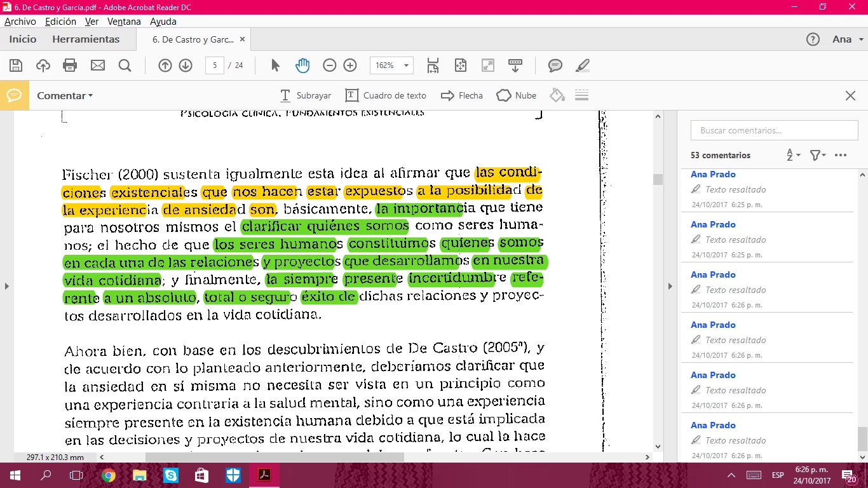Viewport: 868px width, 488px height.
Task: Click the Save file icon
Action: pyautogui.click(x=16, y=65)
